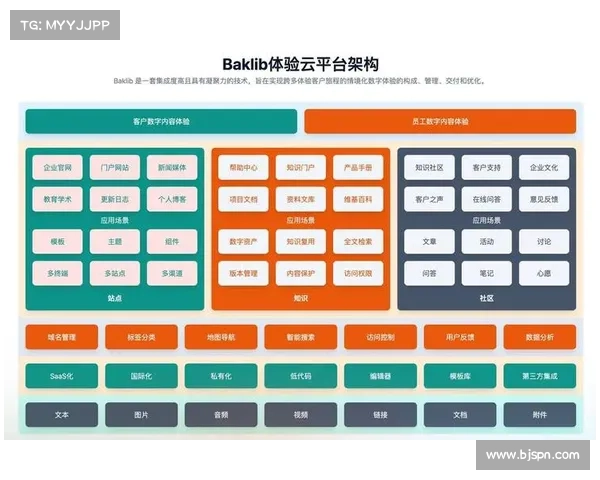Viewport: 600px width, 480px height.
Task: Click the 笔记 box
Action: tap(487, 273)
